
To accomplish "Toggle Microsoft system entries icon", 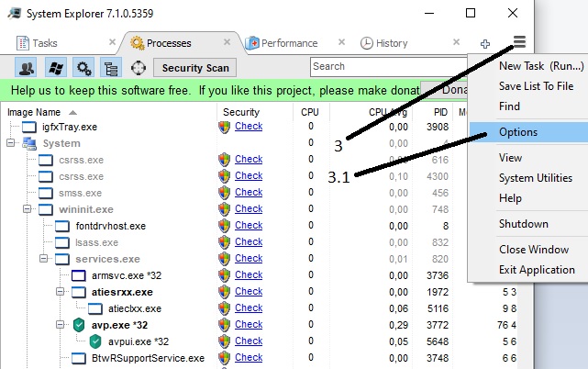I will click(56, 68).
